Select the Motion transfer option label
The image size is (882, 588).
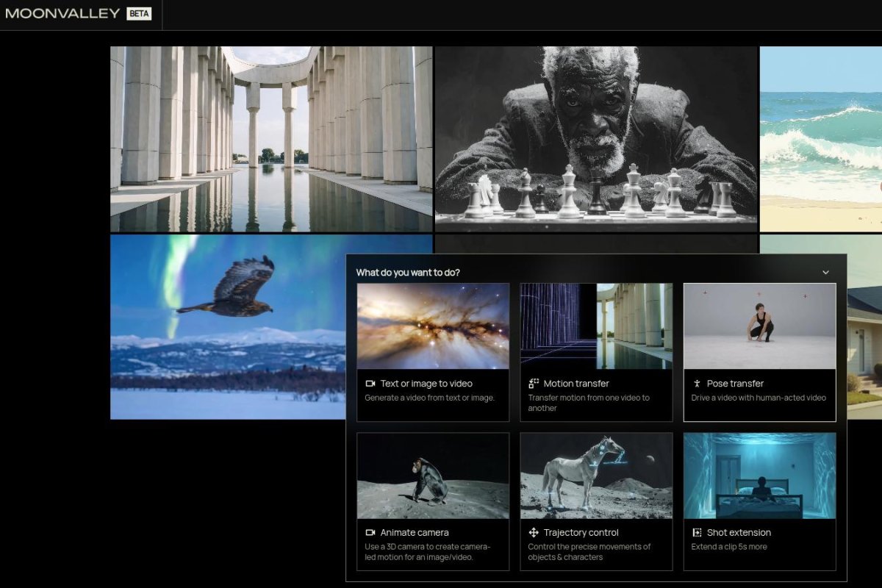click(x=576, y=384)
